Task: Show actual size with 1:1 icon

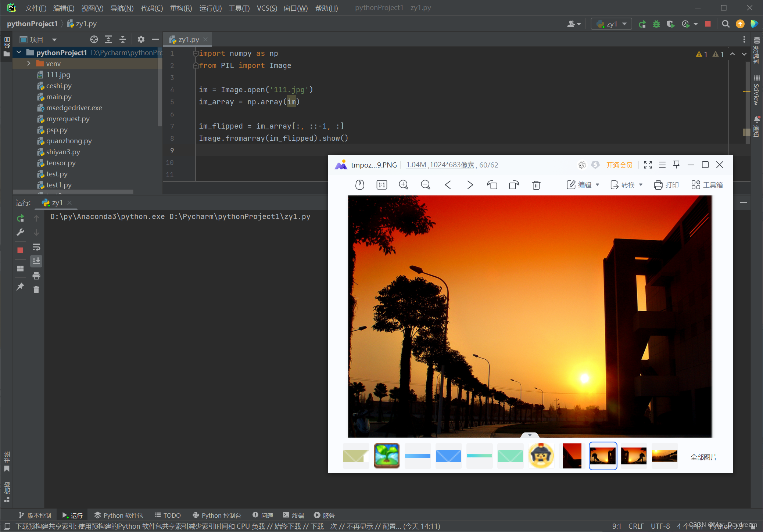Action: 381,185
